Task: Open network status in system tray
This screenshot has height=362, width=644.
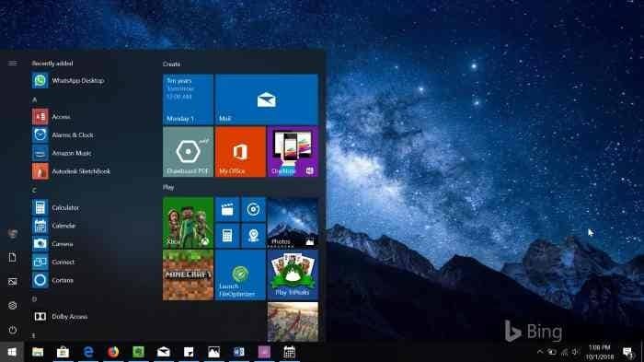Action: (564, 352)
